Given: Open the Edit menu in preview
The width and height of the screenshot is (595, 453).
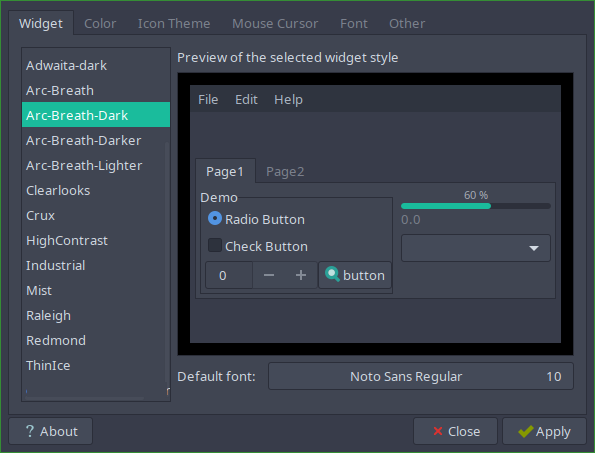Looking at the screenshot, I should (246, 100).
